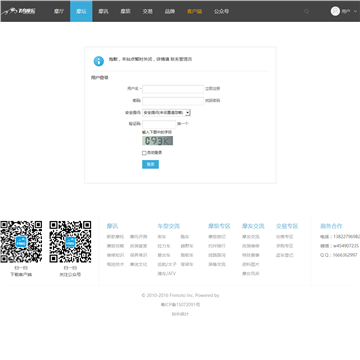
Task: Click the user avatar icon
Action: tap(335, 11)
